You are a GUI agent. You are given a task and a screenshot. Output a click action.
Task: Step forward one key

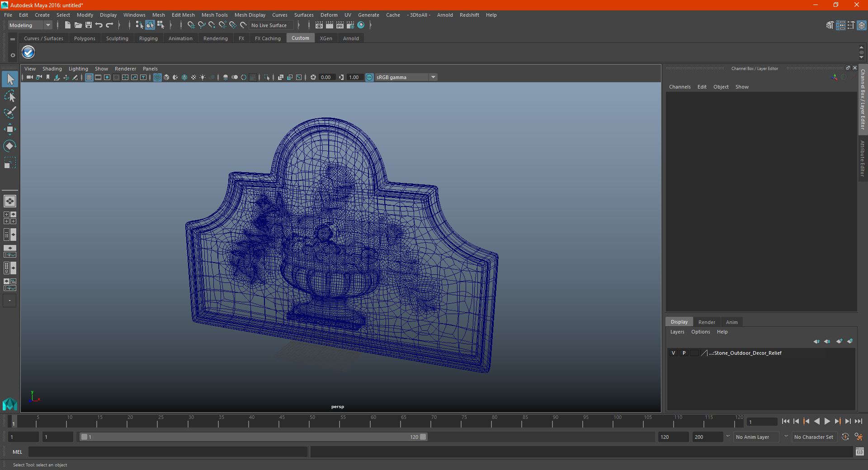(x=837, y=421)
